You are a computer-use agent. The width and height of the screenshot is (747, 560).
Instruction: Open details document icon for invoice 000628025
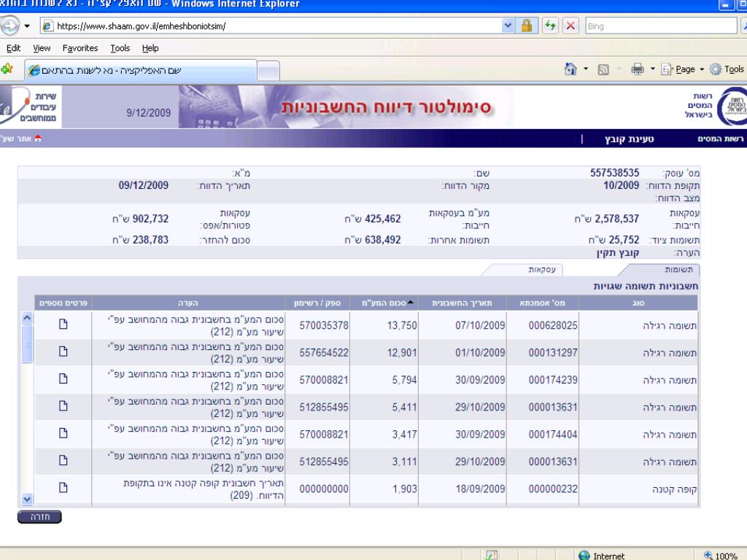click(63, 324)
